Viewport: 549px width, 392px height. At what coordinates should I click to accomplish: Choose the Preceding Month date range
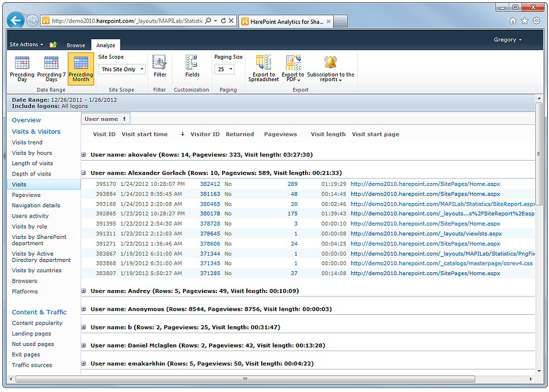coord(81,68)
